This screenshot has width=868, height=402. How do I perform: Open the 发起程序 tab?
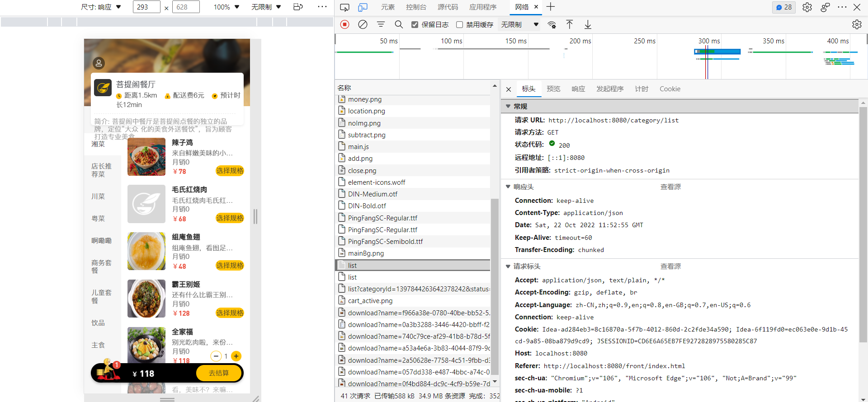click(x=610, y=89)
